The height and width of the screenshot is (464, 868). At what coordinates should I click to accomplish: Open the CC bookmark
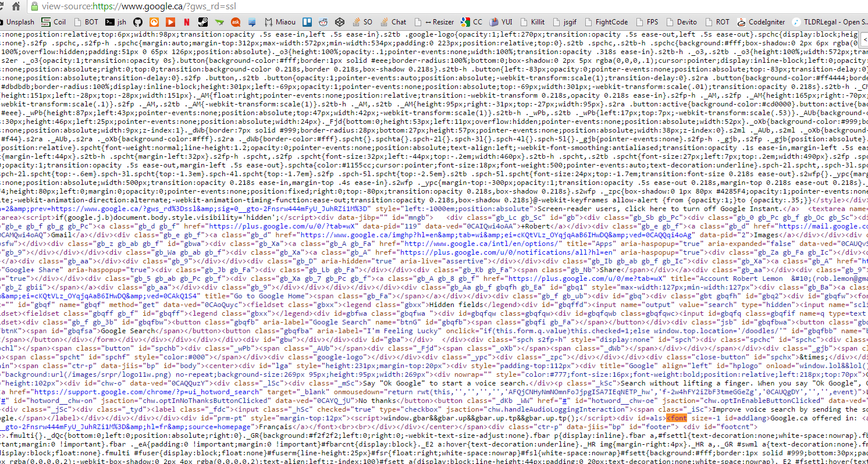[472, 22]
